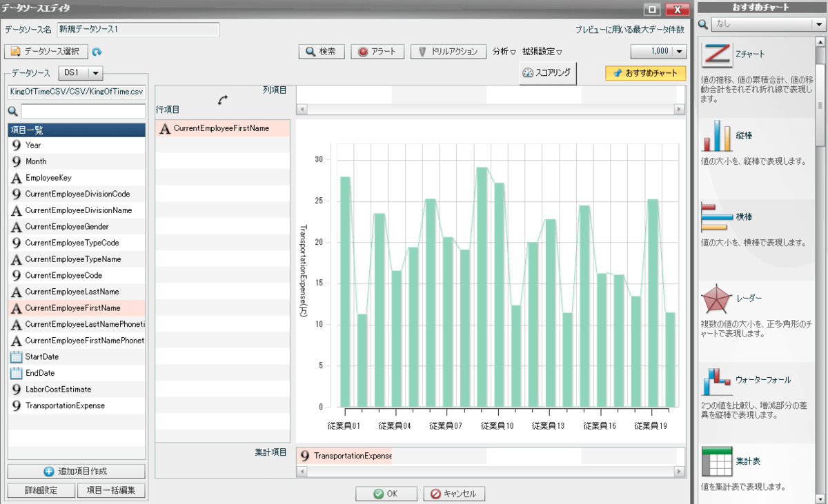Click the 詳細設定 button
This screenshot has height=504, width=828.
click(x=41, y=490)
